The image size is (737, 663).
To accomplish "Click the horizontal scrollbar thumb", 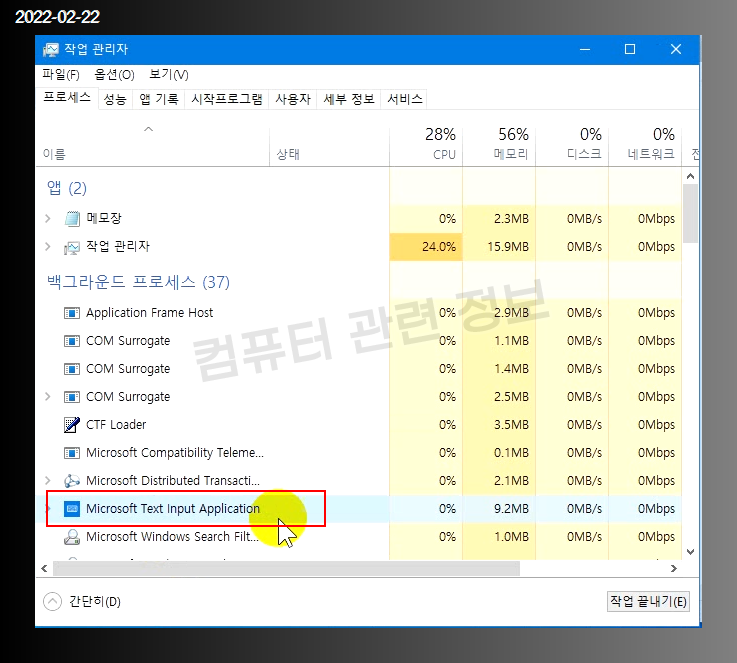I will (x=286, y=569).
